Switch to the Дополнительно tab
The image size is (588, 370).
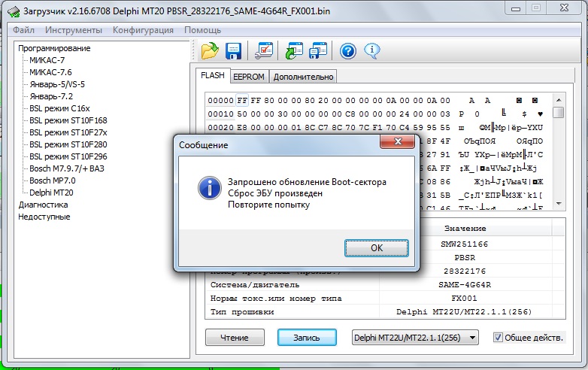point(303,77)
